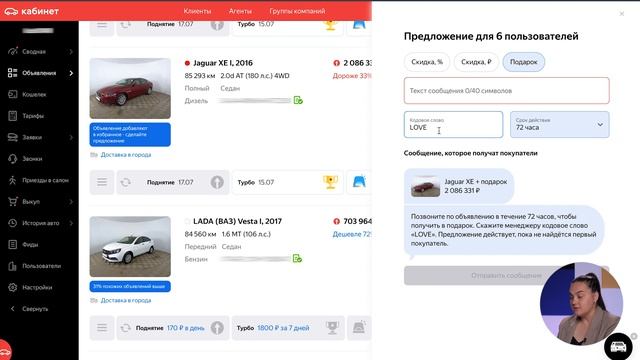This screenshot has width=640, height=360.
Task: Focus Текст сообщения input field
Action: [507, 91]
